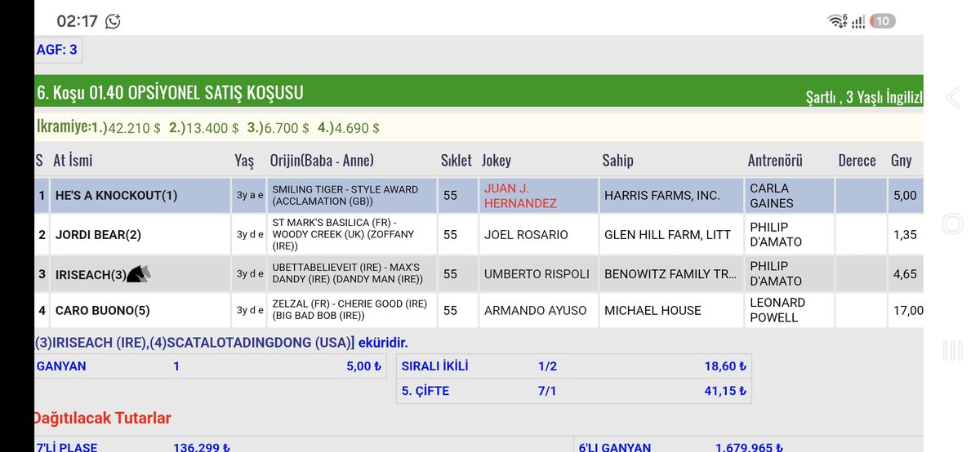The width and height of the screenshot is (980, 452).
Task: Click ST MARK'S BASILICA - WOODY CREEK pedigree
Action: click(343, 235)
